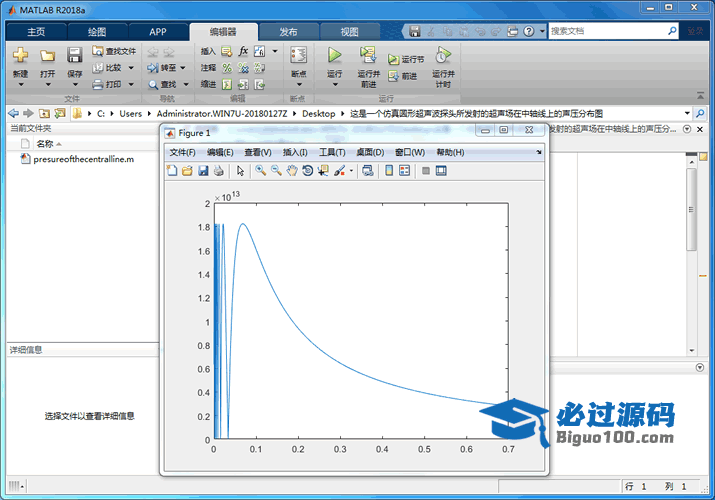Click the decrease indent icon
The height and width of the screenshot is (500, 715).
[259, 84]
